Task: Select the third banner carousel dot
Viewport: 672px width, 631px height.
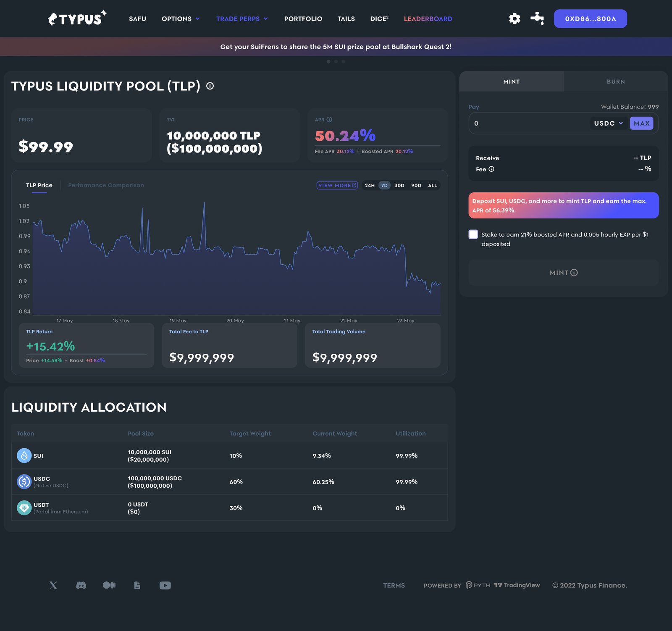Action: (x=344, y=61)
